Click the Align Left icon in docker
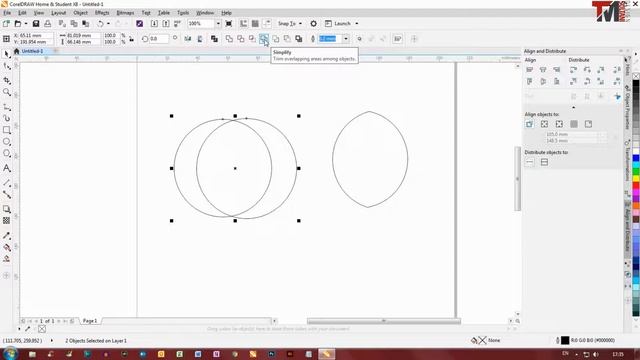The image size is (640, 360). coord(529,70)
